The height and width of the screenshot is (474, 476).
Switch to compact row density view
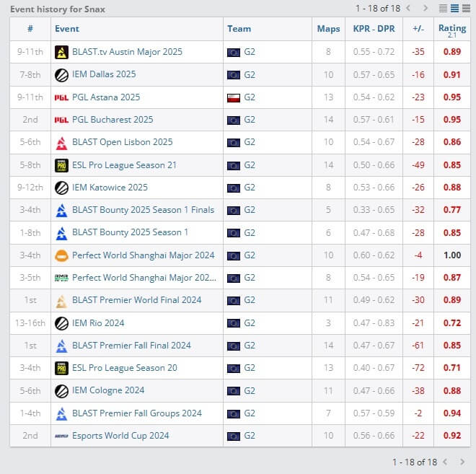click(x=443, y=8)
